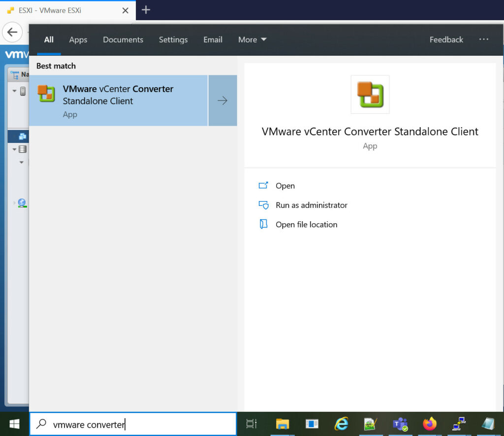This screenshot has height=436, width=504.
Task: Switch to the Documents search tab
Action: point(123,39)
